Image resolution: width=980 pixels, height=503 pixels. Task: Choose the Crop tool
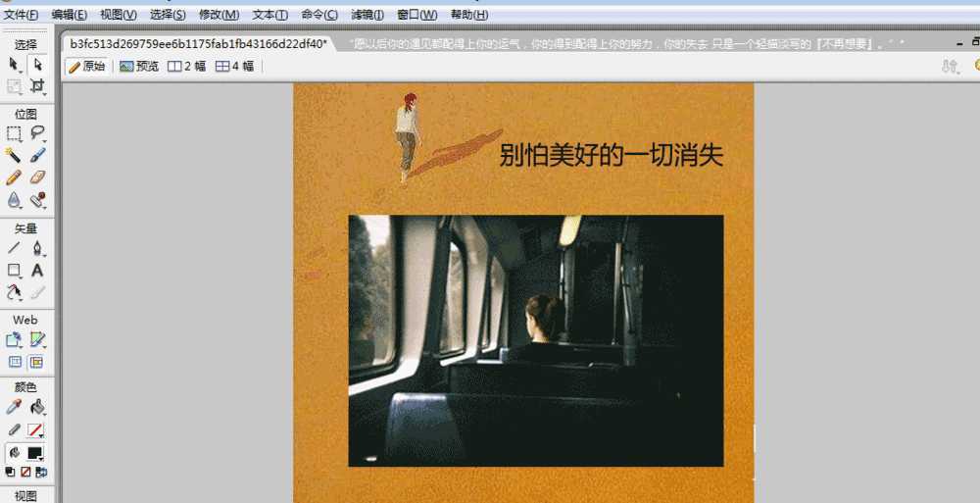click(37, 86)
